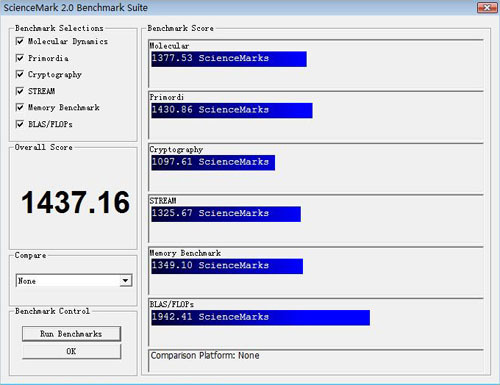
Task: Select the Molecular 1377.53 score bar
Action: pyautogui.click(x=229, y=59)
